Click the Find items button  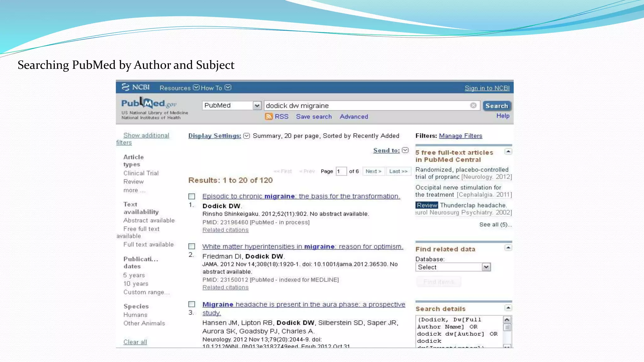point(439,282)
